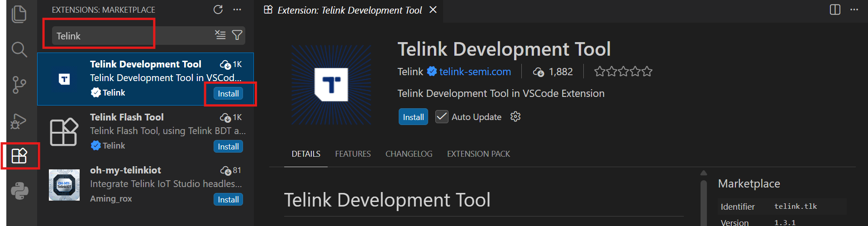Click Telink publisher name in details
The height and width of the screenshot is (226, 868).
click(x=410, y=72)
